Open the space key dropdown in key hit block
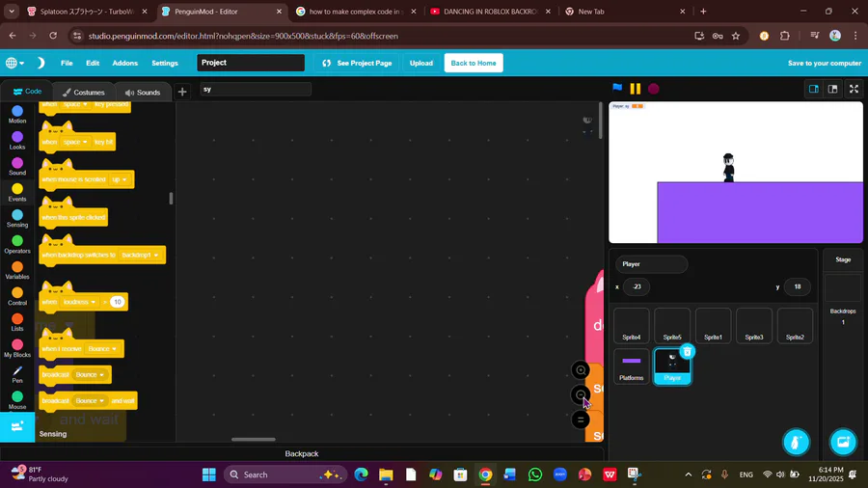 [x=76, y=142]
